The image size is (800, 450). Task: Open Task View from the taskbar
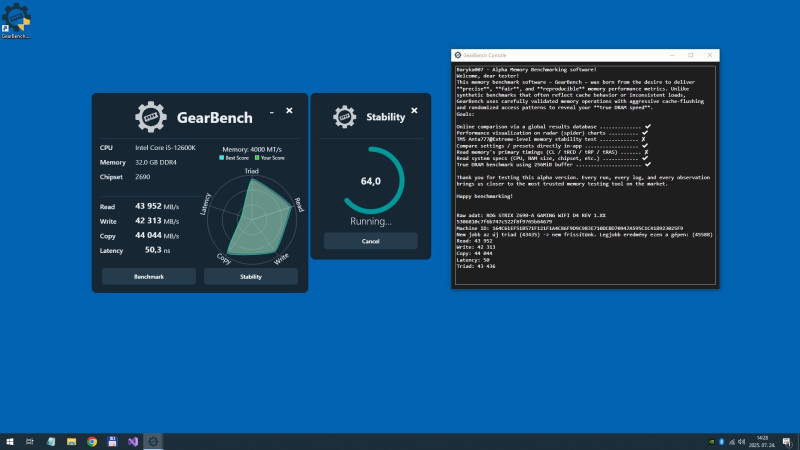(30, 441)
